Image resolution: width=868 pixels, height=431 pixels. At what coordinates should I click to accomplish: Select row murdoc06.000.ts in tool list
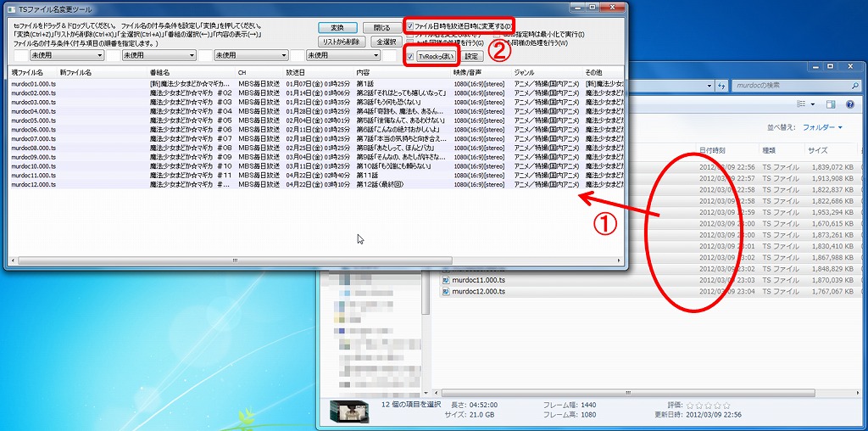click(317, 129)
